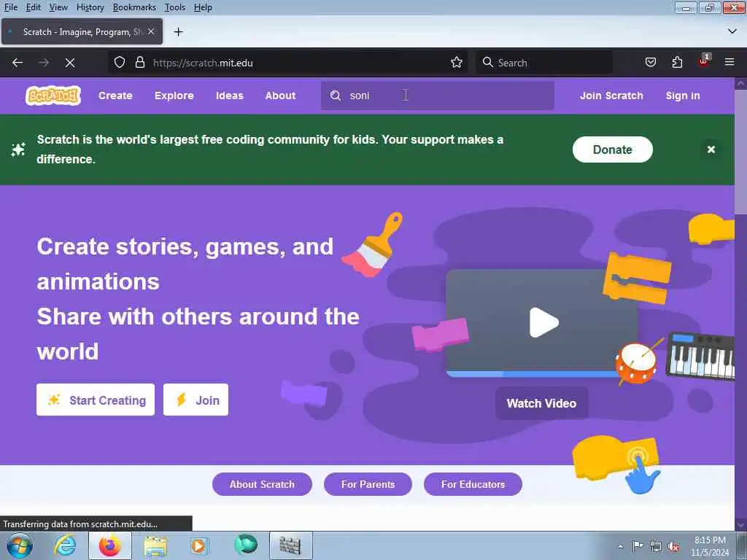Open a new tab with plus button

point(178,32)
